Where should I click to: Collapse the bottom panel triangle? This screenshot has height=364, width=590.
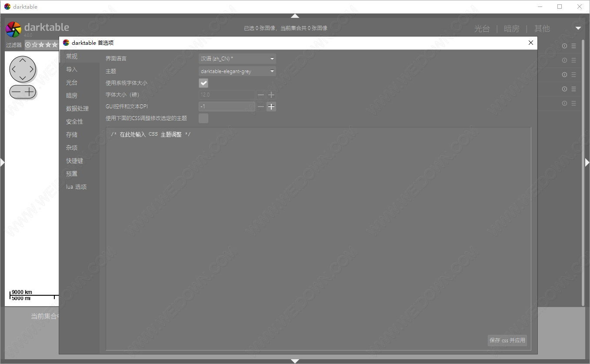pos(295,361)
